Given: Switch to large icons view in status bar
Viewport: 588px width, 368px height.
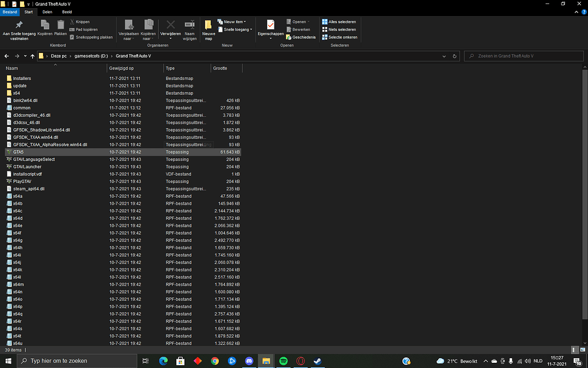Looking at the screenshot, I should coord(582,350).
